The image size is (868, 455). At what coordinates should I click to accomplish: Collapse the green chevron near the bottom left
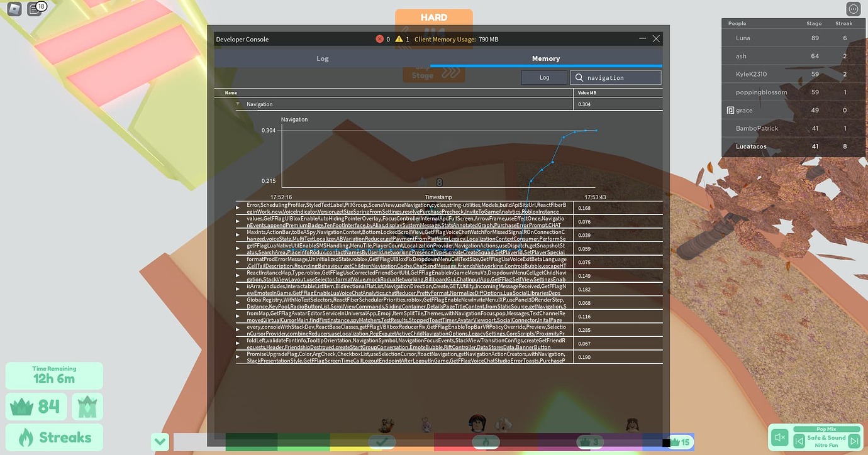[x=160, y=442]
